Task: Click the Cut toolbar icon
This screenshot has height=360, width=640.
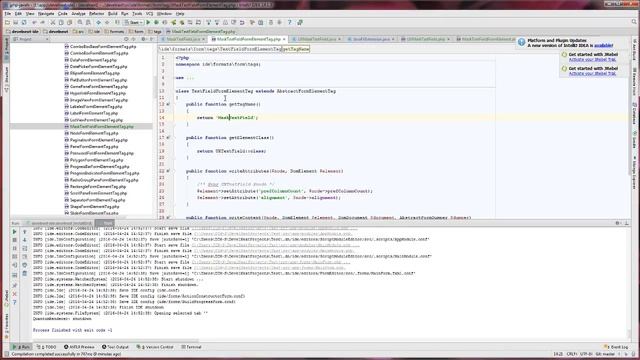Action: pyautogui.click(x=53, y=22)
